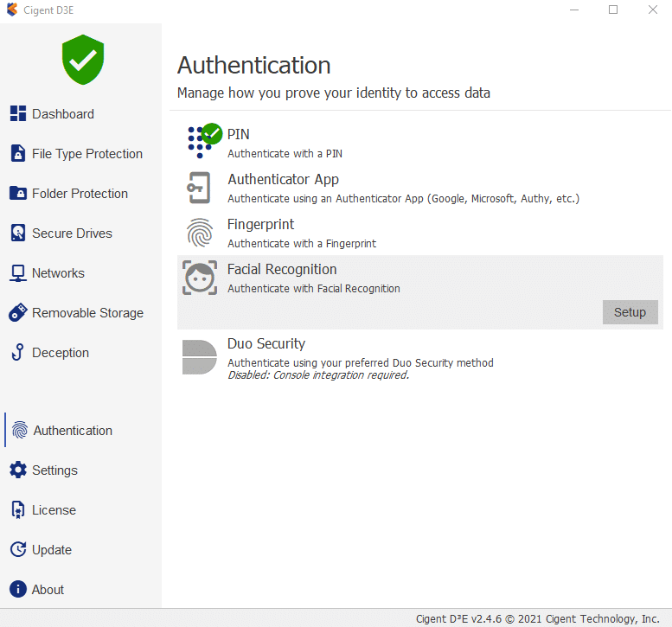Click the File Type Protection lock-document icon
The width and height of the screenshot is (672, 627).
coord(18,153)
